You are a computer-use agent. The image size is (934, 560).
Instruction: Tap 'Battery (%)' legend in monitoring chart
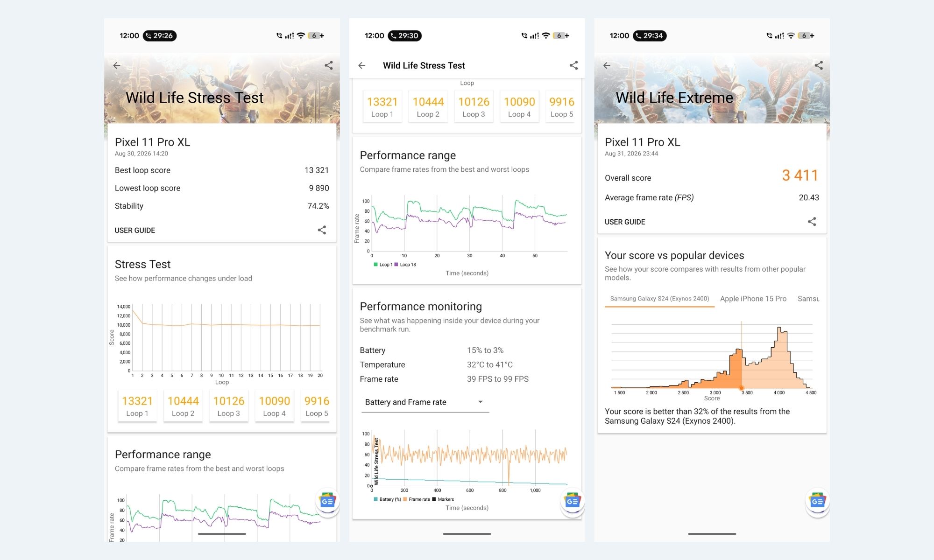pyautogui.click(x=387, y=499)
